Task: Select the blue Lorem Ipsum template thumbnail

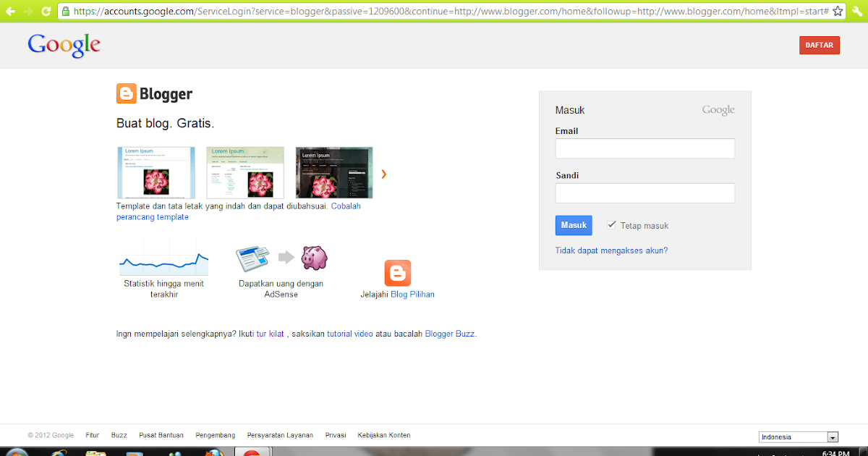Action: [x=156, y=172]
